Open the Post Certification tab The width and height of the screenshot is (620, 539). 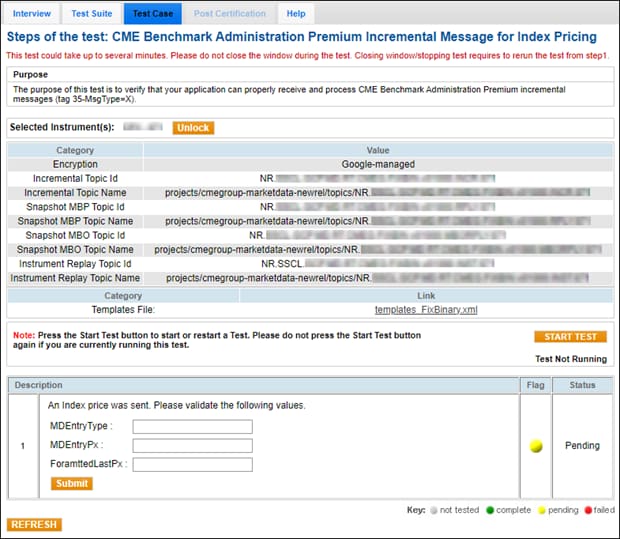(229, 14)
